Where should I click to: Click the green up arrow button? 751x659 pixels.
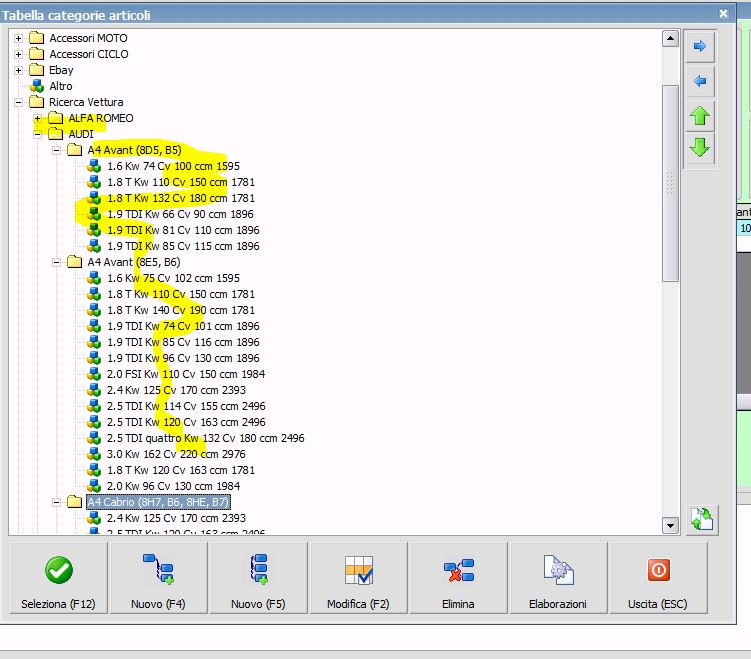click(700, 116)
